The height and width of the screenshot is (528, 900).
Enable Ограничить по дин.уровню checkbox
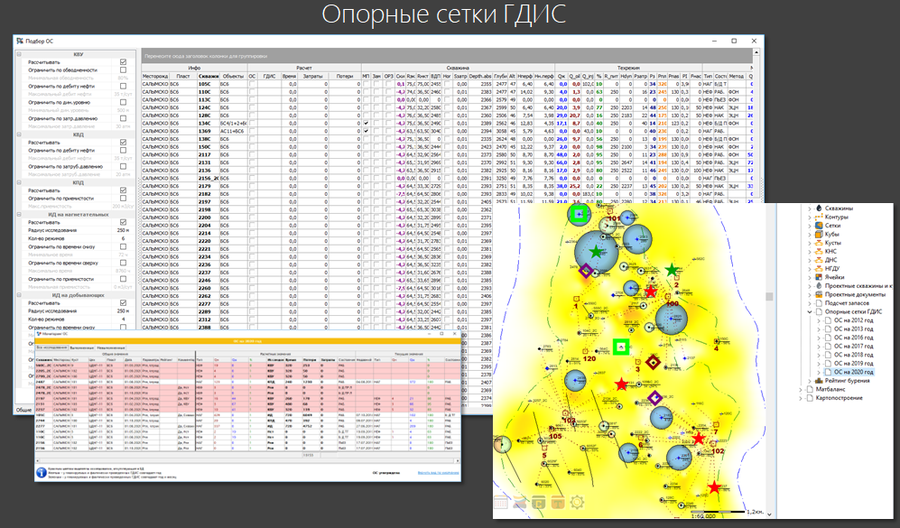pyautogui.click(x=123, y=102)
